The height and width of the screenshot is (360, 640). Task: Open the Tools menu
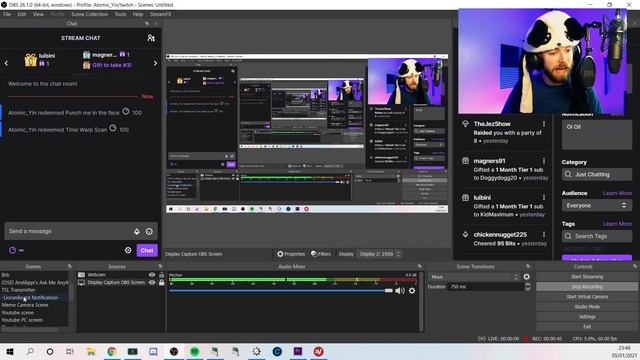(120, 14)
